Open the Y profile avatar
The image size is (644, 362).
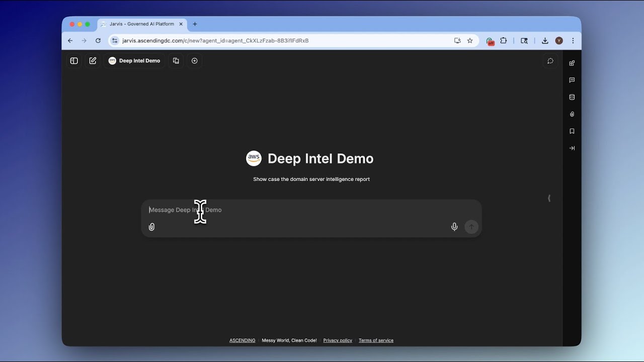click(559, 41)
